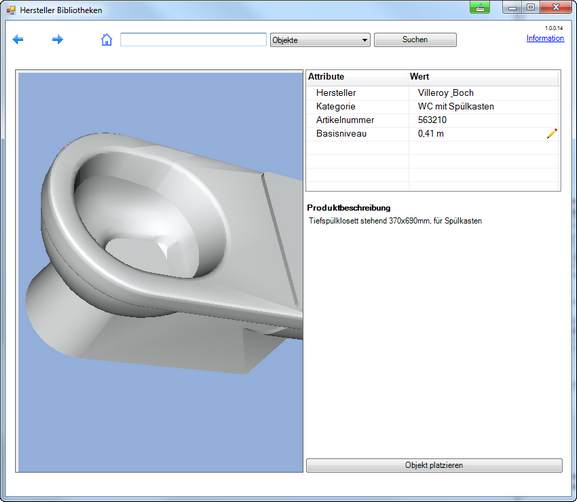Maximize the Hersteller Bibliotheken window

coord(530,7)
